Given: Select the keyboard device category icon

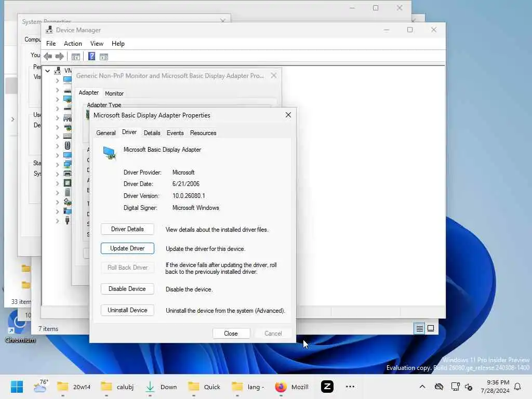Looking at the screenshot, I should (68, 136).
